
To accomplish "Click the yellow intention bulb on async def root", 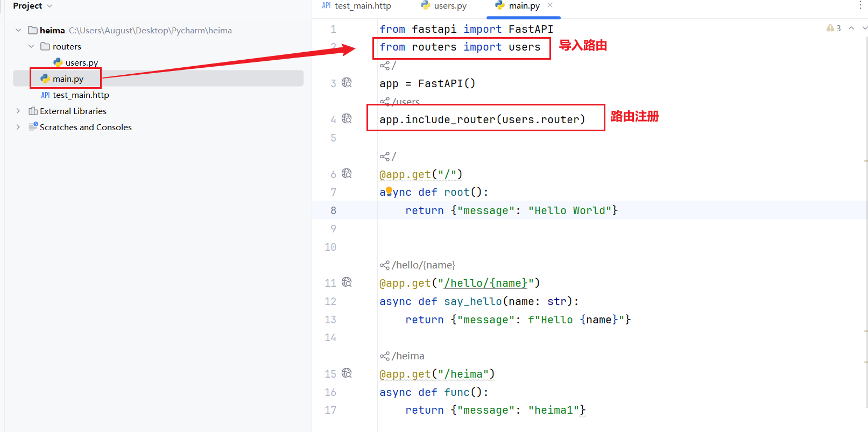I will coord(389,190).
